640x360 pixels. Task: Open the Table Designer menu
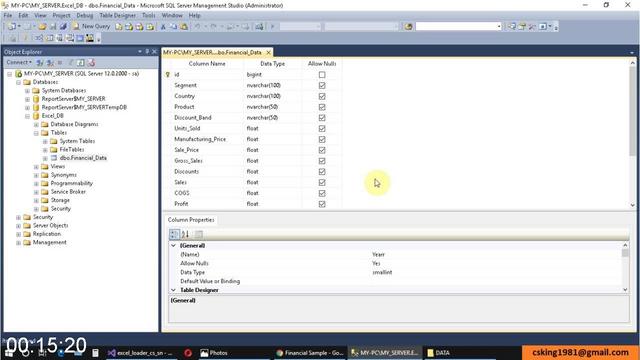(x=117, y=16)
